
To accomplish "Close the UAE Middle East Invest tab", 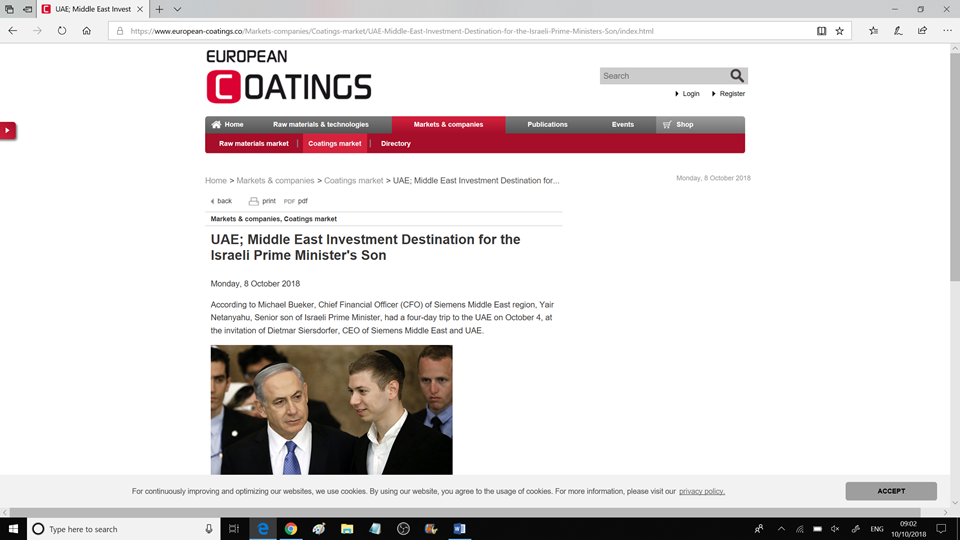I will [140, 9].
